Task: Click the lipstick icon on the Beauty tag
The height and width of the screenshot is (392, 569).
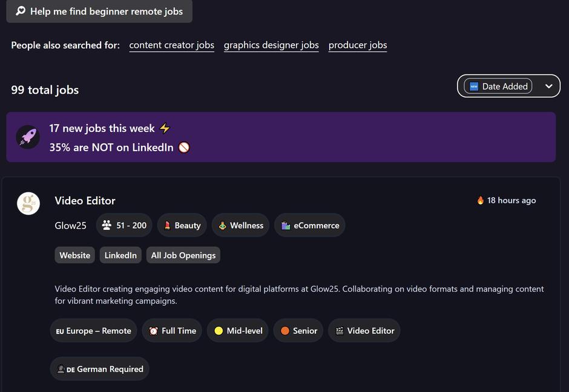Action: click(166, 224)
